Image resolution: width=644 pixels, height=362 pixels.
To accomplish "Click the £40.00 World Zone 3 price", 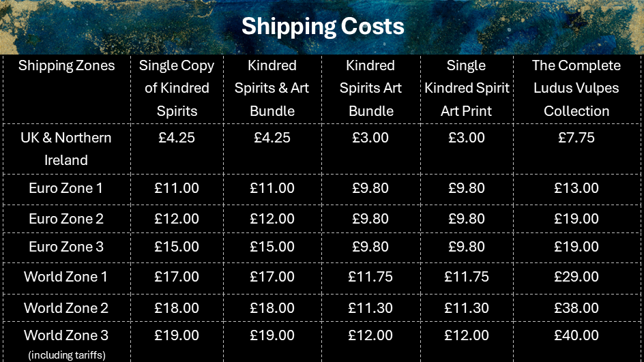I will pos(576,335).
